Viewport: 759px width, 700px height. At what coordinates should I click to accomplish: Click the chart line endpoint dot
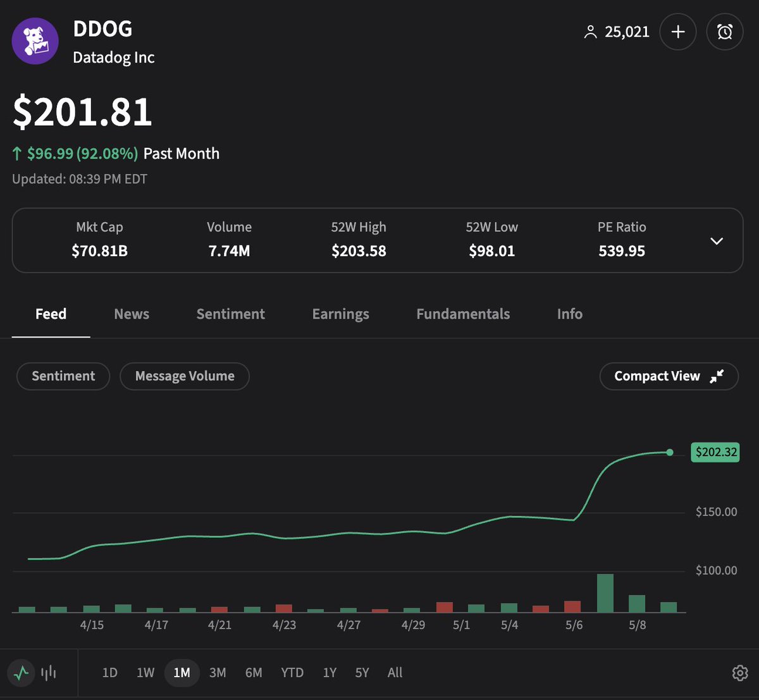pos(670,452)
